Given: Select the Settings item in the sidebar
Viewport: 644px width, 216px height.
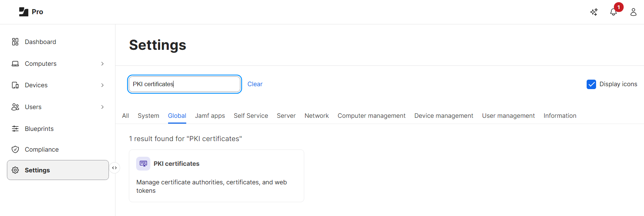Looking at the screenshot, I should [x=58, y=170].
